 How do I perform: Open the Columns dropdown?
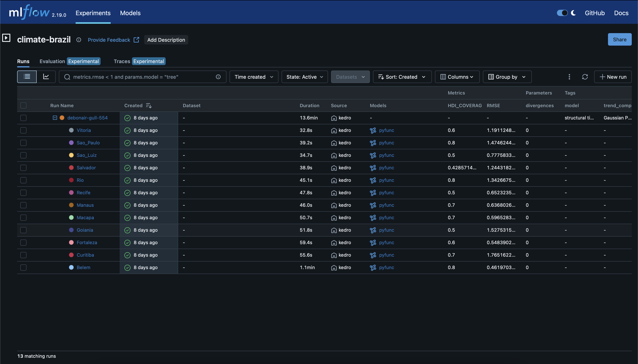457,77
